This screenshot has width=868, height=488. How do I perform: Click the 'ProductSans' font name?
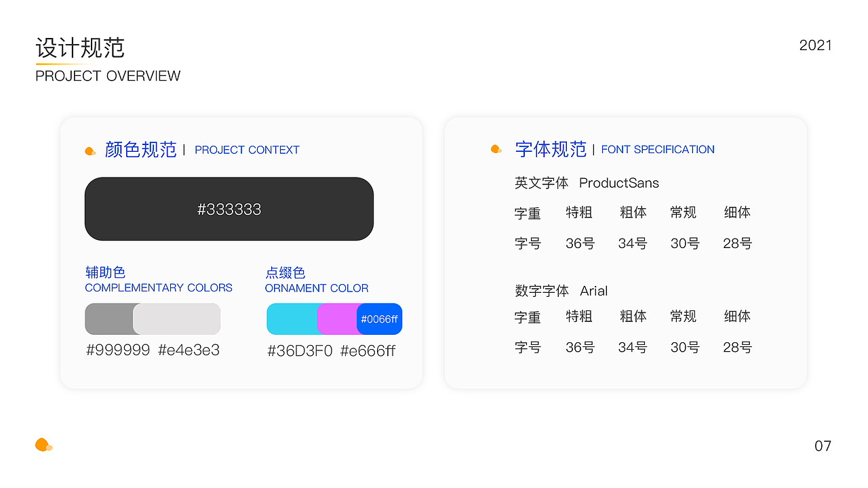pyautogui.click(x=619, y=183)
